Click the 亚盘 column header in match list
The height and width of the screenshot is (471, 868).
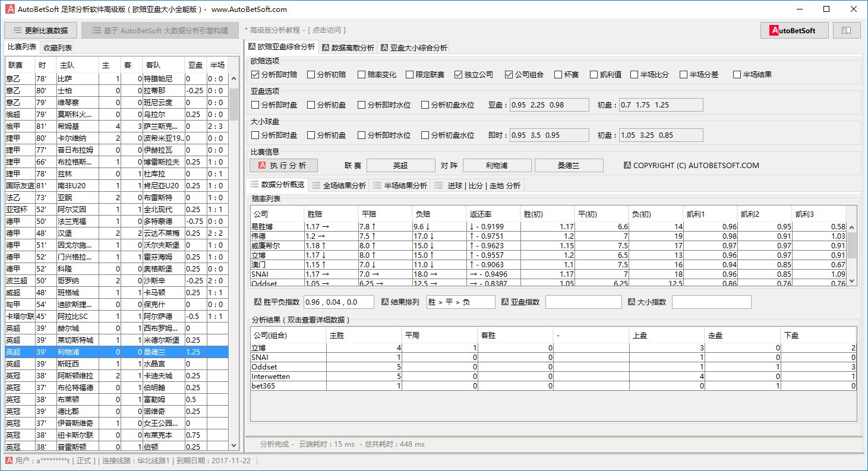pos(195,65)
